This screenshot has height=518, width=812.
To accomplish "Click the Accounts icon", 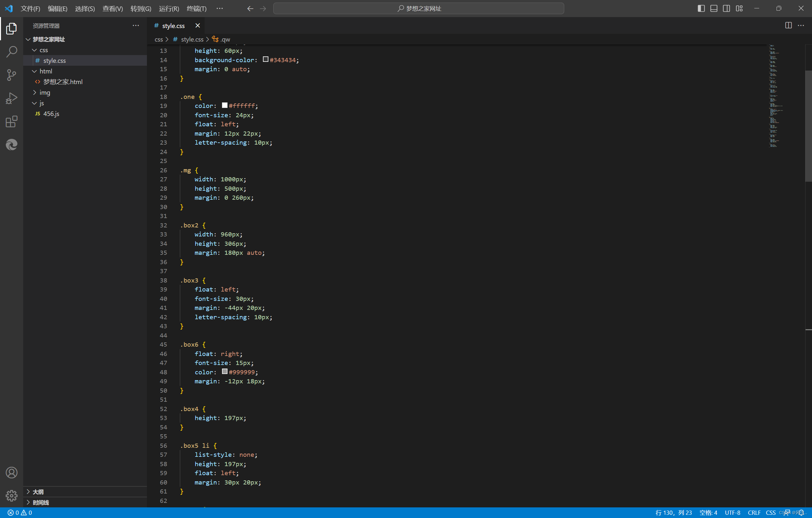I will pyautogui.click(x=12, y=473).
